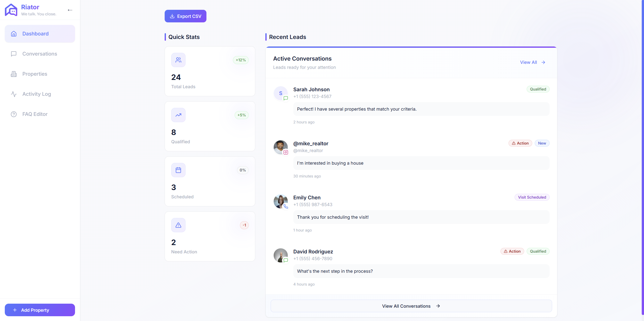Click phone number +1 (555) 456-7890
The width and height of the screenshot is (644, 321).
pos(313,259)
